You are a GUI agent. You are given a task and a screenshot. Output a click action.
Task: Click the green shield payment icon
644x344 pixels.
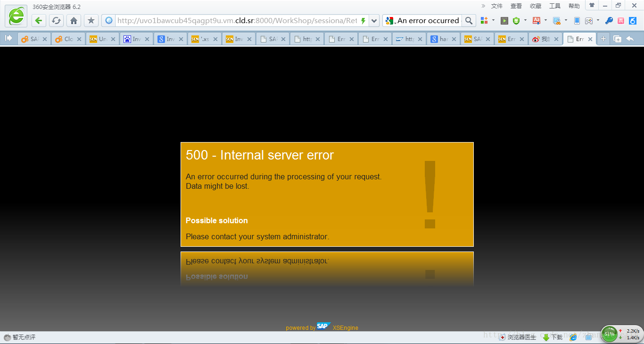point(516,21)
